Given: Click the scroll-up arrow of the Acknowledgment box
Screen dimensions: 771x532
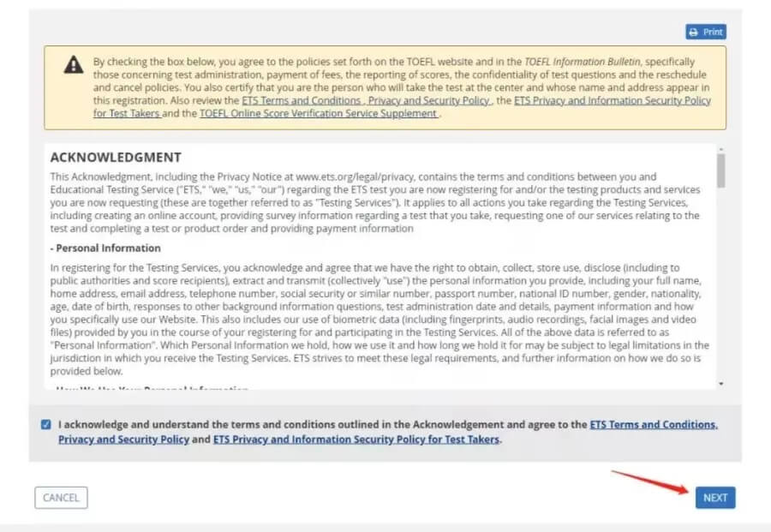Looking at the screenshot, I should point(720,149).
